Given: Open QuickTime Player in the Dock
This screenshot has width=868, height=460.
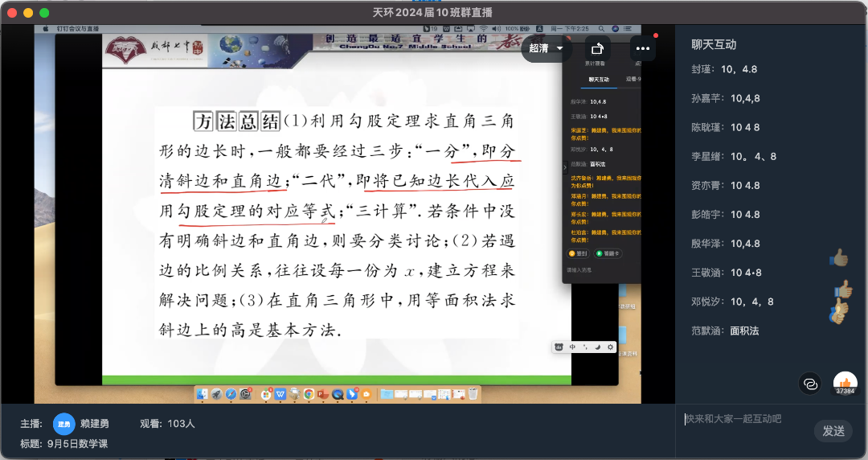Looking at the screenshot, I should pos(337,394).
